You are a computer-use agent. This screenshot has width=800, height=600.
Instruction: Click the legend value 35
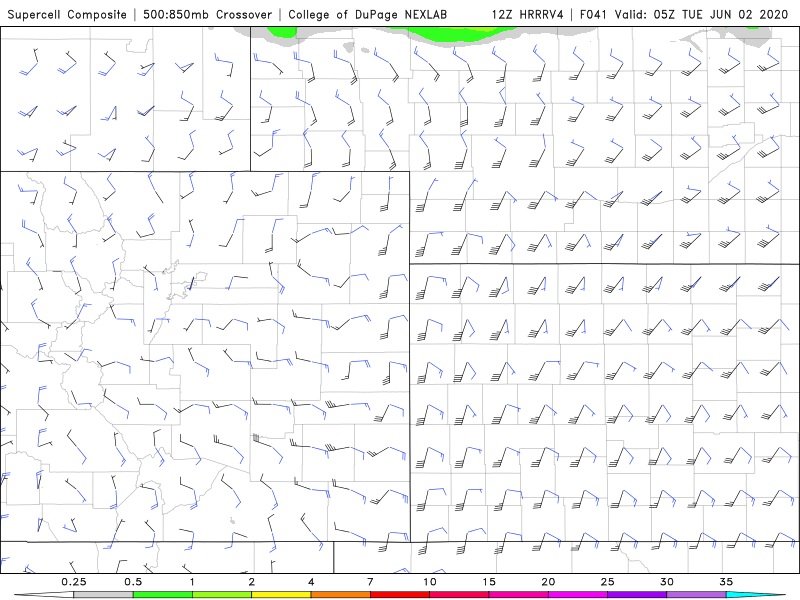point(726,582)
